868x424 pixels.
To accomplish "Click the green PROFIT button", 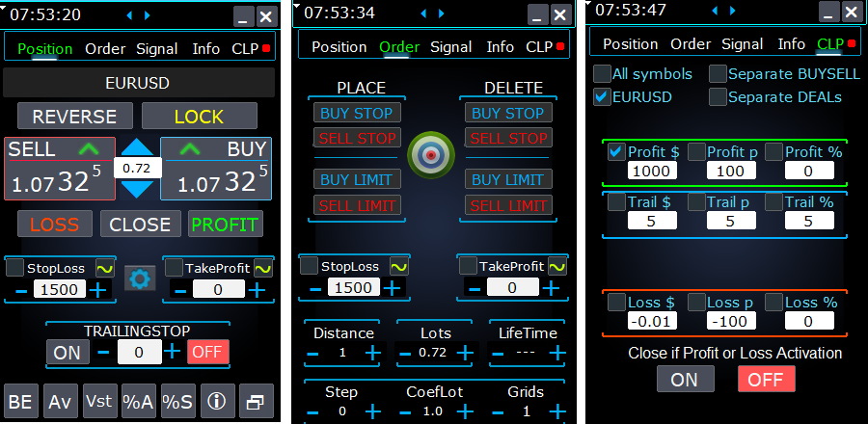I will [226, 224].
